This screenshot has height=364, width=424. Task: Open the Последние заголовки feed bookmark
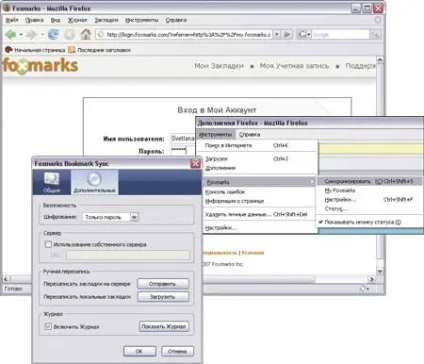[x=99, y=50]
